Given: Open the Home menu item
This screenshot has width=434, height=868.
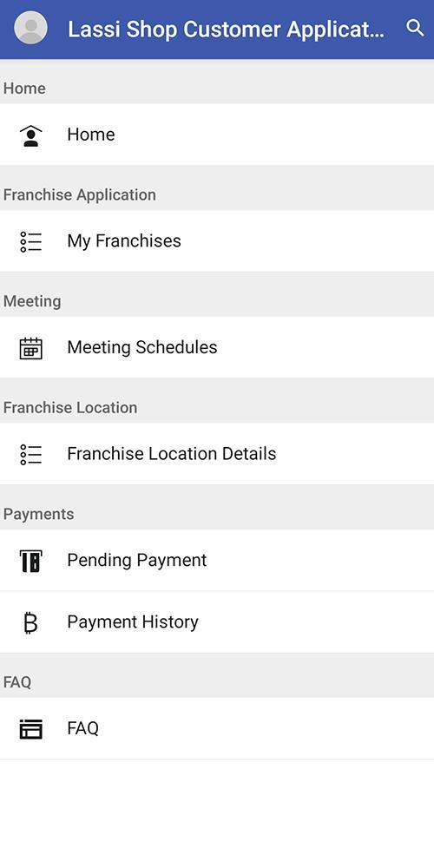Looking at the screenshot, I should click(217, 135).
